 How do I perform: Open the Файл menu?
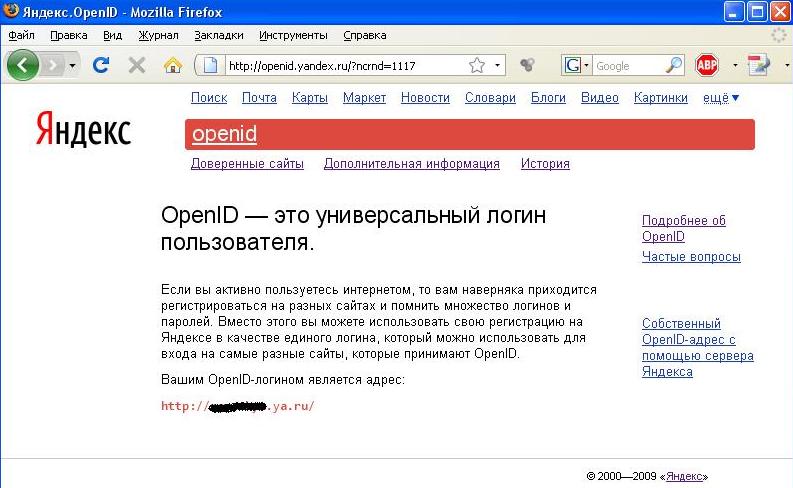[21, 35]
